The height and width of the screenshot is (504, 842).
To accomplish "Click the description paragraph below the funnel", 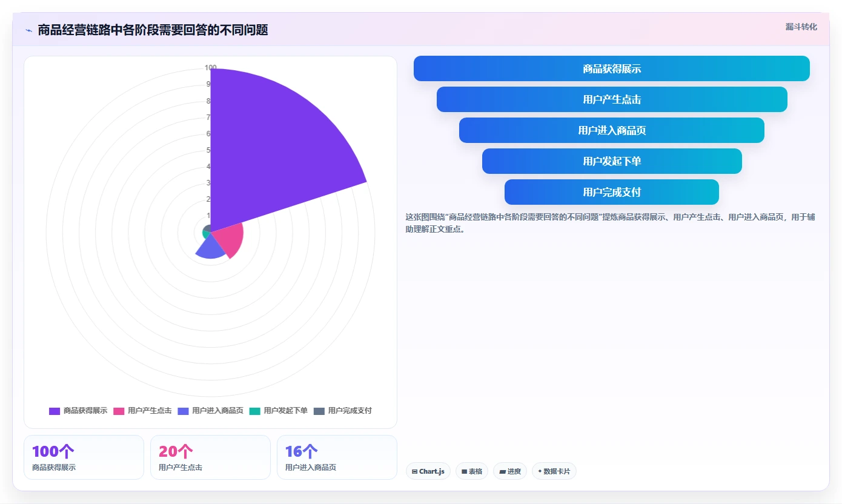I will (611, 223).
